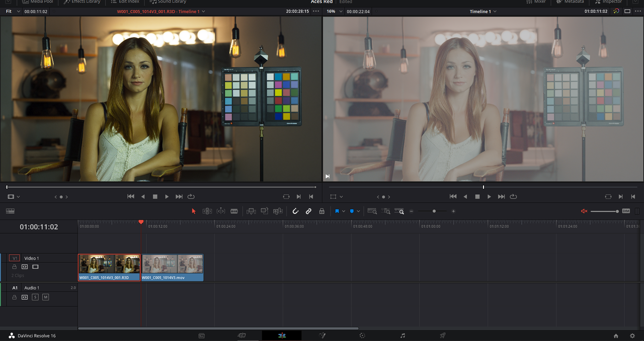Open the Cut page icon
The width and height of the screenshot is (644, 341).
pos(242,335)
